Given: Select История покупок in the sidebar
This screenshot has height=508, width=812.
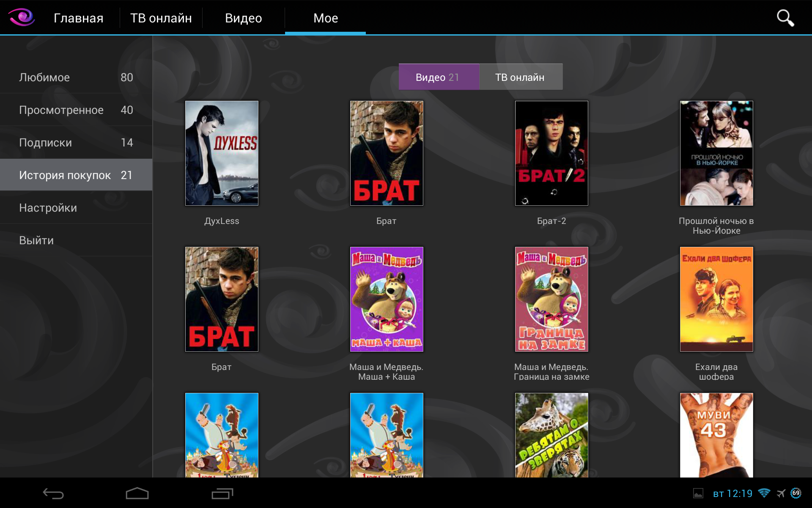Looking at the screenshot, I should [x=76, y=175].
